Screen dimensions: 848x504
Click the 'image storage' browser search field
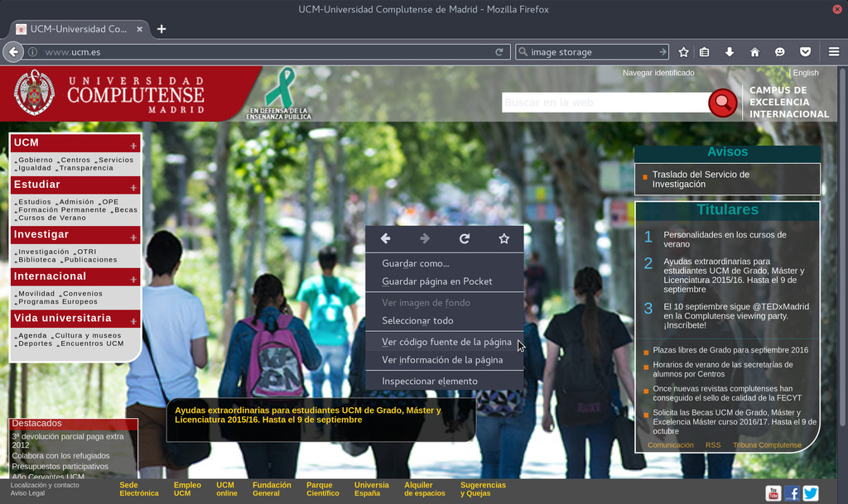point(592,52)
